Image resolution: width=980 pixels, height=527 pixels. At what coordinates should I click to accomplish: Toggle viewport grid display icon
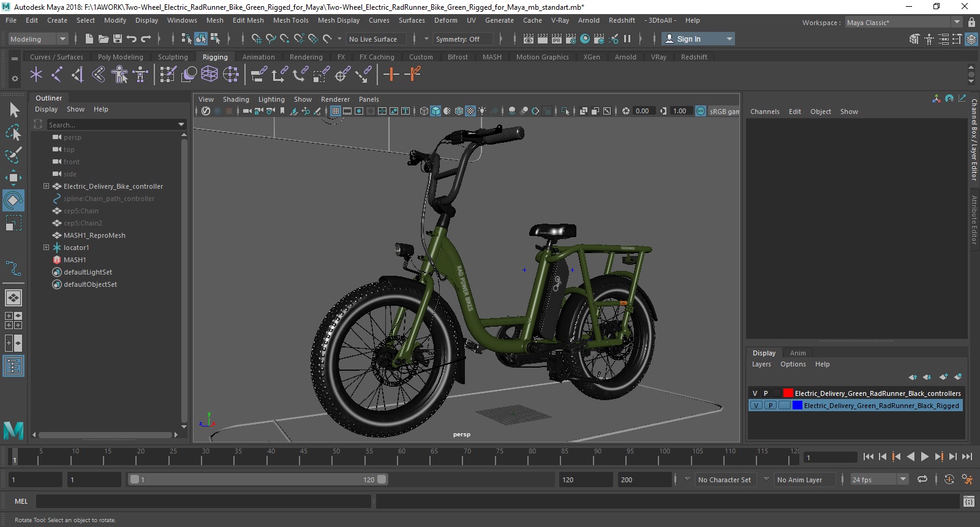[336, 111]
